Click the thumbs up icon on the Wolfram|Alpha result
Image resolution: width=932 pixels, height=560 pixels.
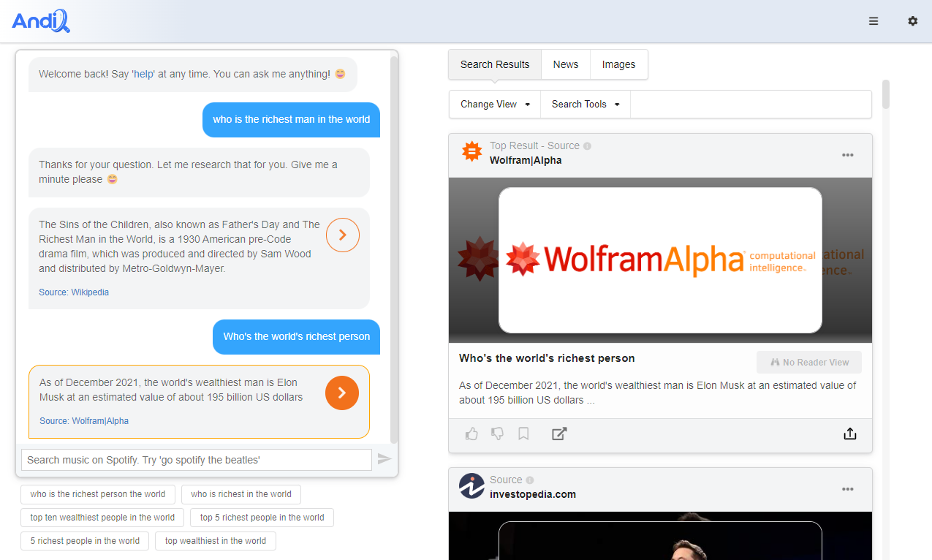click(x=472, y=434)
